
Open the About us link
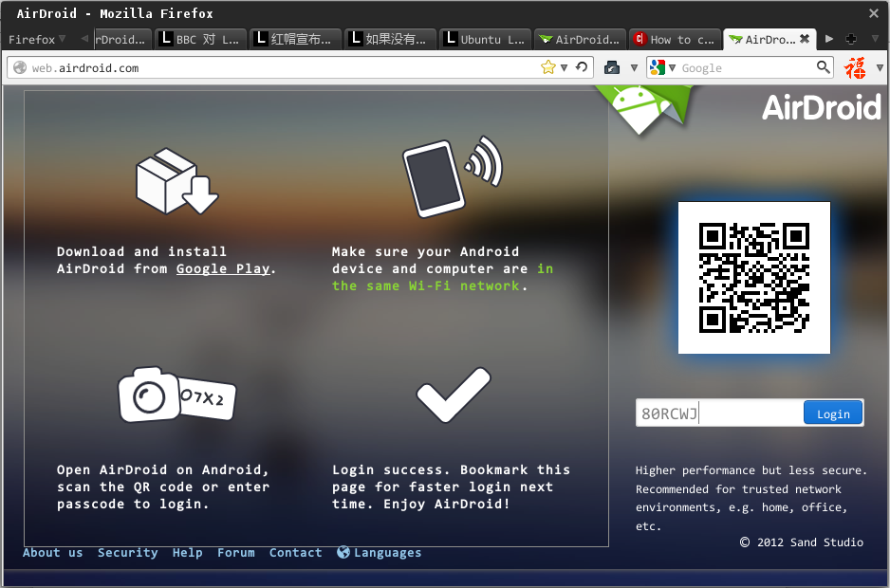[x=53, y=552]
